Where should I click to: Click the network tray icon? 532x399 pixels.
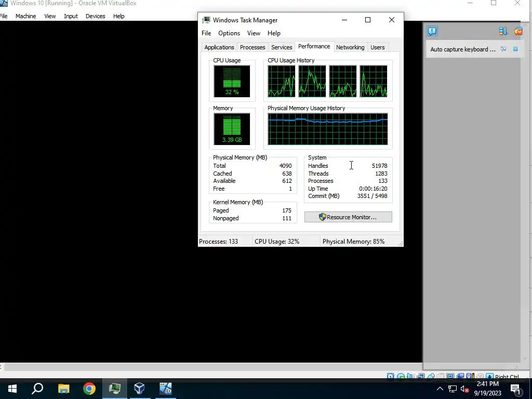coord(453,389)
